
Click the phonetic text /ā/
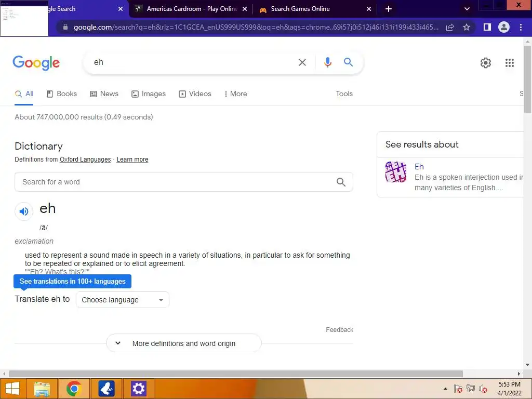[x=44, y=228]
